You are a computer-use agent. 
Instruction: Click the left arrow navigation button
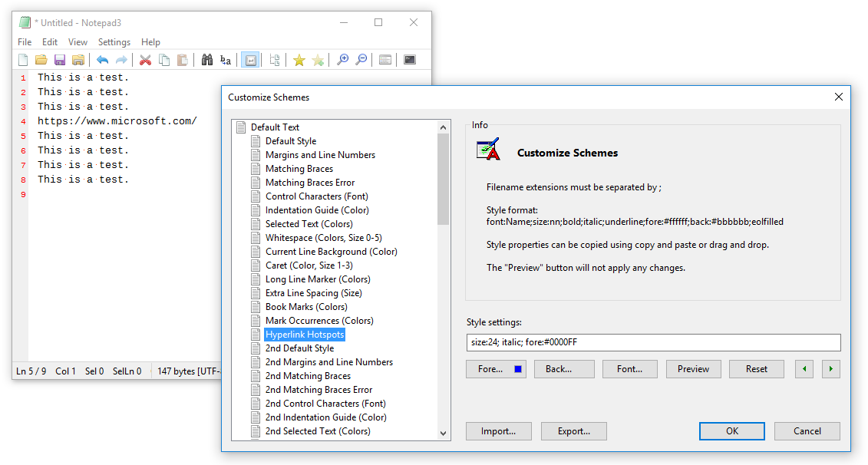tap(804, 368)
